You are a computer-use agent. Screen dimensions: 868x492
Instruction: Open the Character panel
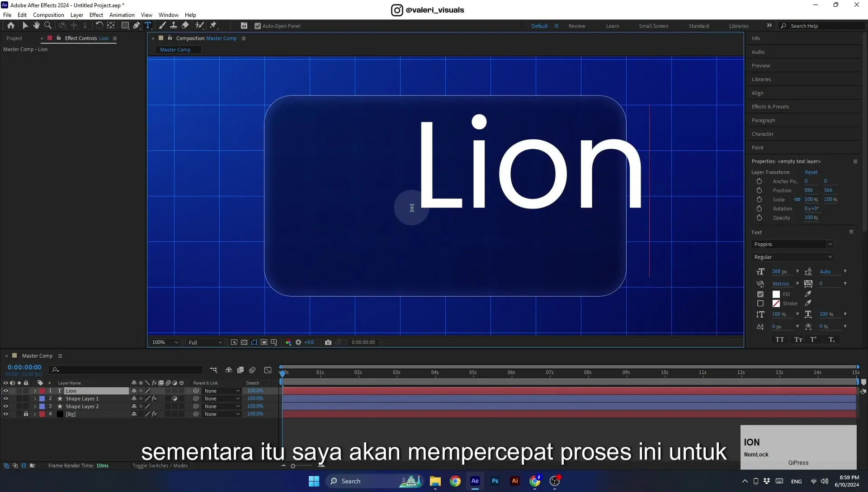pyautogui.click(x=763, y=134)
